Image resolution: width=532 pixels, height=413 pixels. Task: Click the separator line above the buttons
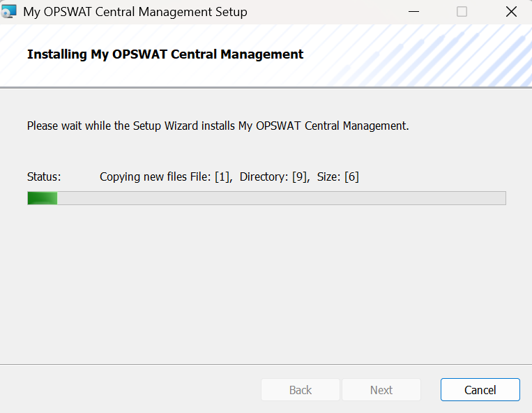(x=266, y=364)
